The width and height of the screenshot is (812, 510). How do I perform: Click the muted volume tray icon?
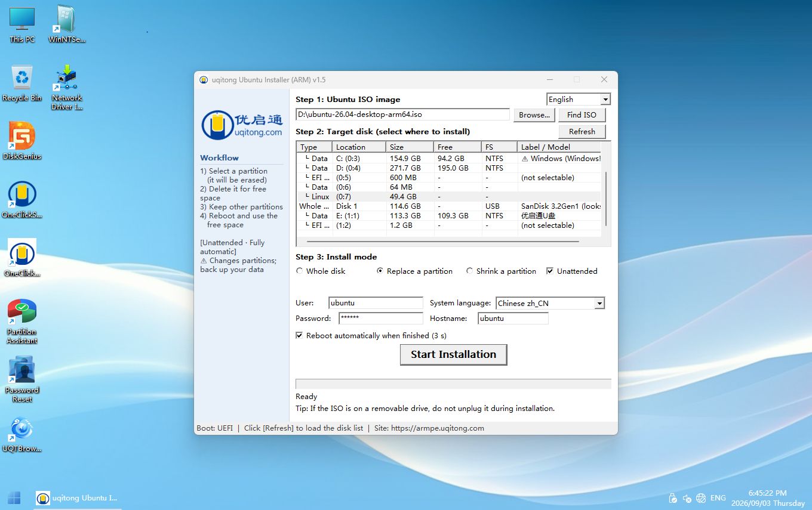point(687,497)
